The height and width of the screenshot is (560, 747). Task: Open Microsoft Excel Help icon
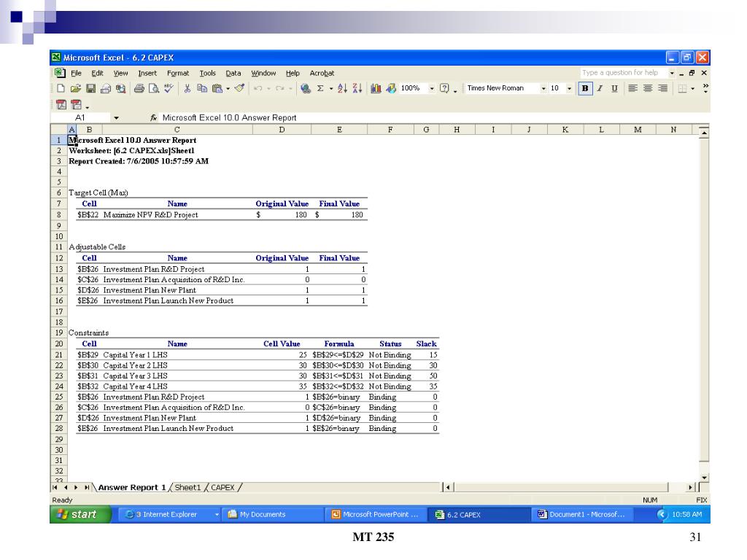pyautogui.click(x=444, y=88)
